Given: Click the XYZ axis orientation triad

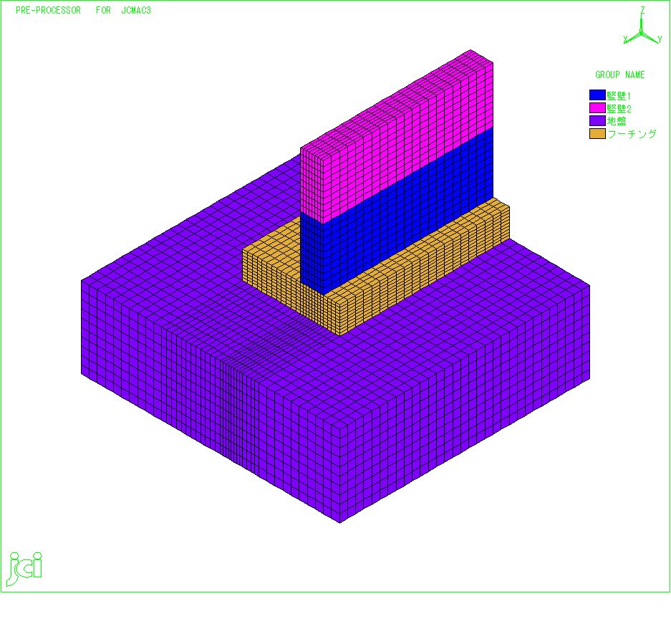Looking at the screenshot, I should [642, 27].
